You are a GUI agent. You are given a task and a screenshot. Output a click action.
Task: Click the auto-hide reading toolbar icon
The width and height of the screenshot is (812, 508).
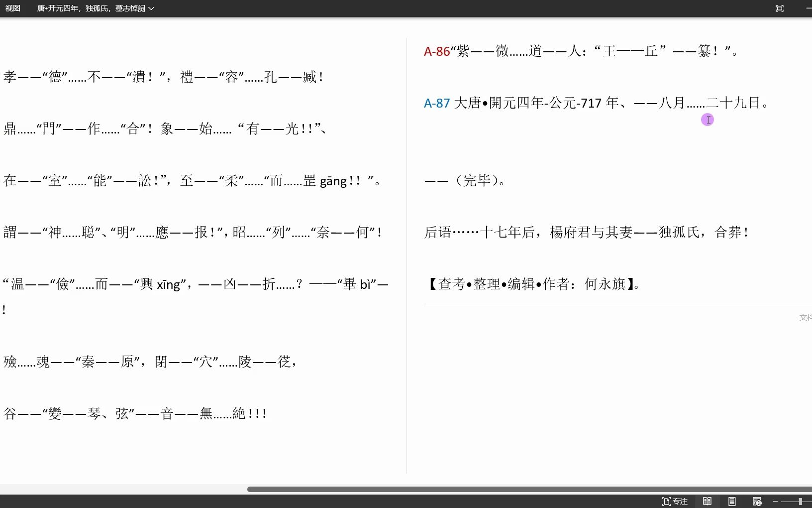[x=780, y=8]
